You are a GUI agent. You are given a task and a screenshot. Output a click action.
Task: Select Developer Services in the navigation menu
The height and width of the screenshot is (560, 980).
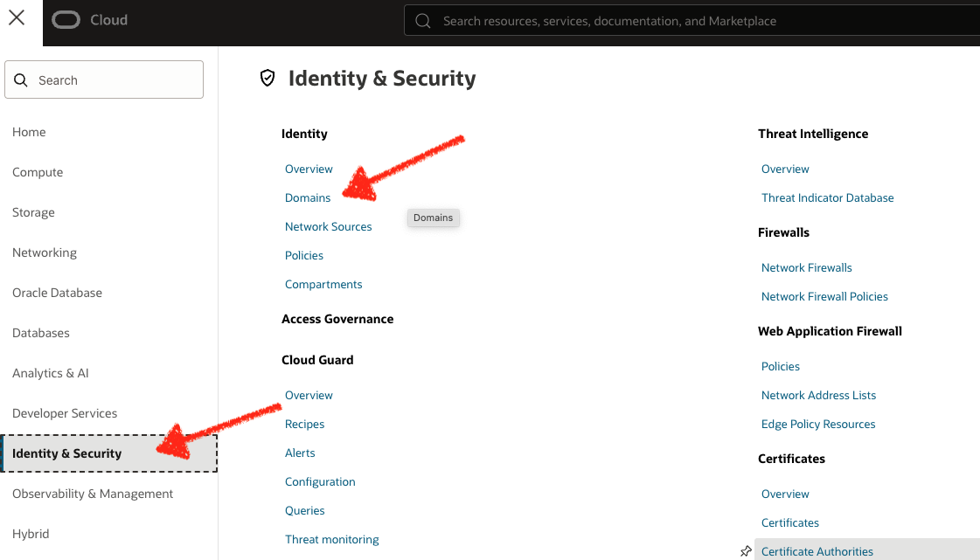pos(65,413)
